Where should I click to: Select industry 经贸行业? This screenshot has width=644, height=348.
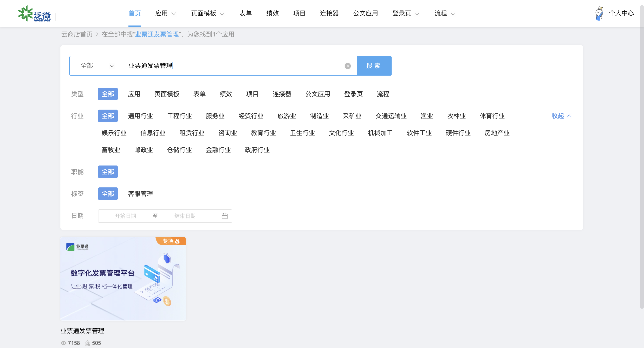(x=251, y=116)
